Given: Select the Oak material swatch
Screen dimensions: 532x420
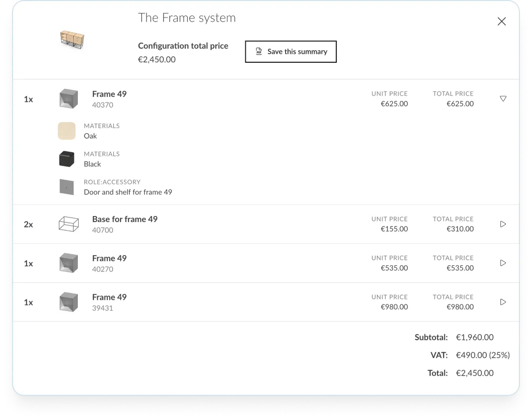Looking at the screenshot, I should click(67, 131).
